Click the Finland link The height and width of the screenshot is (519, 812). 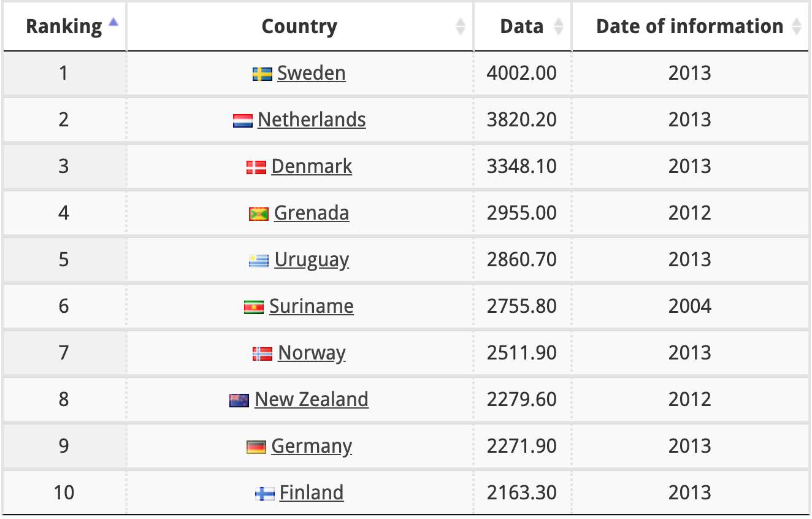[x=312, y=493]
